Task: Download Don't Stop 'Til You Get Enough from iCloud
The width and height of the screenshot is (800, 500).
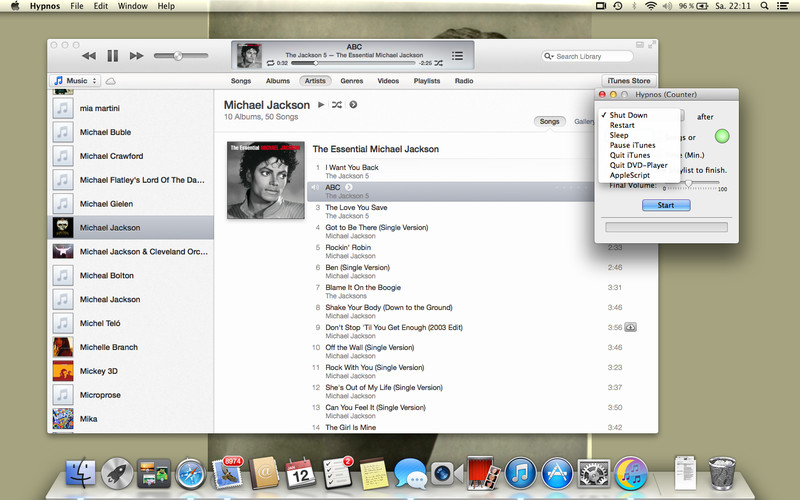Action: 631,328
